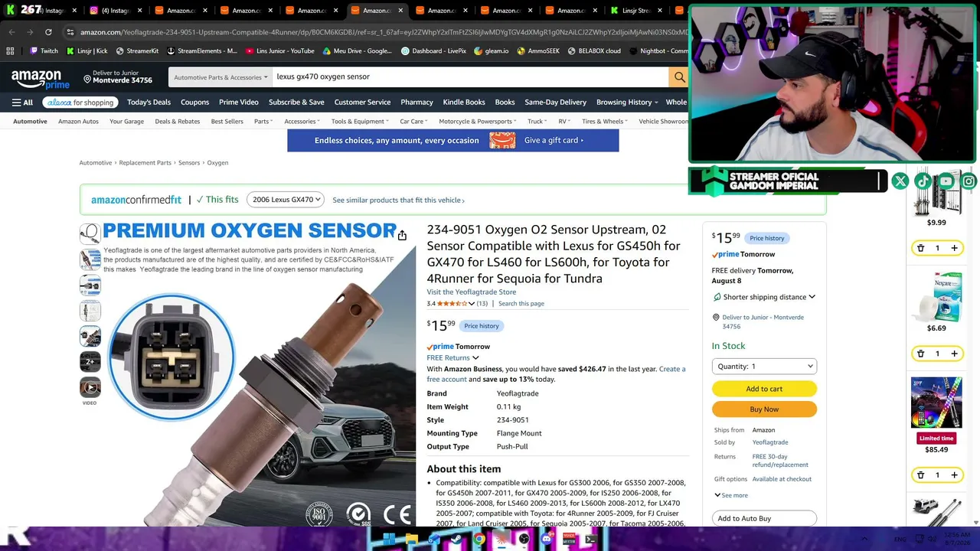The image size is (980, 551).
Task: Play the product VIDEO thumbnail
Action: [x=90, y=387]
